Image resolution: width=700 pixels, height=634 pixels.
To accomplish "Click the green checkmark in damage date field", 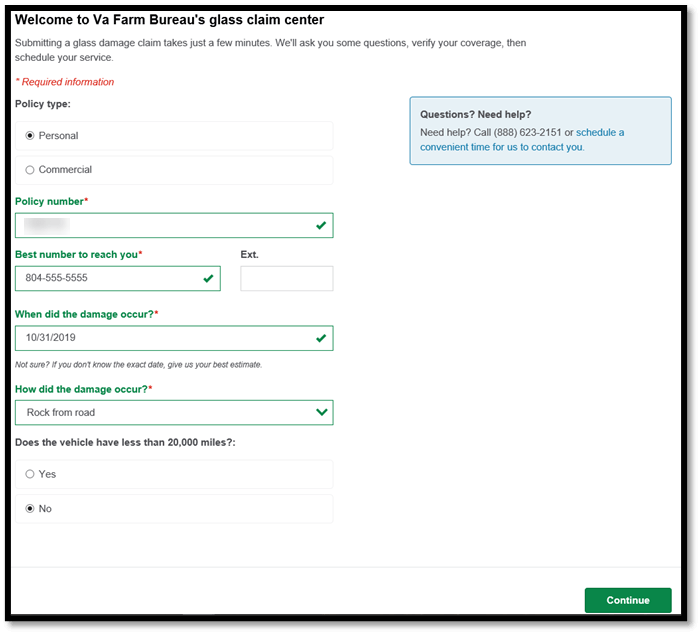I will tap(321, 338).
